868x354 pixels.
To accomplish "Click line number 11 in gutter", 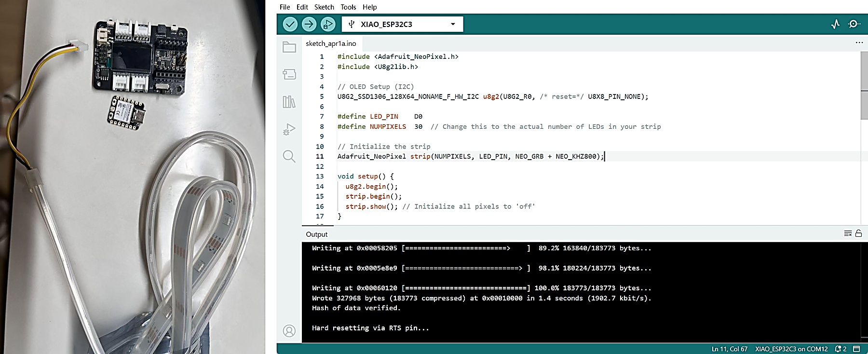I will point(320,156).
